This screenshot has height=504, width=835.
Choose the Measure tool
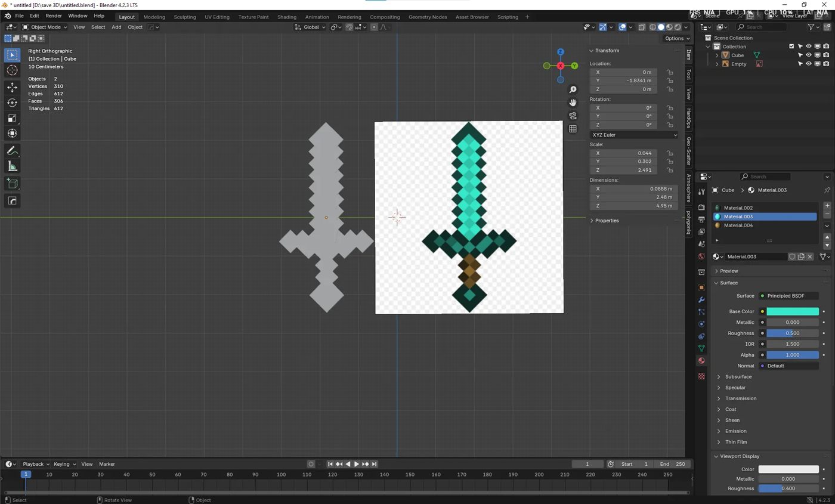pyautogui.click(x=12, y=166)
